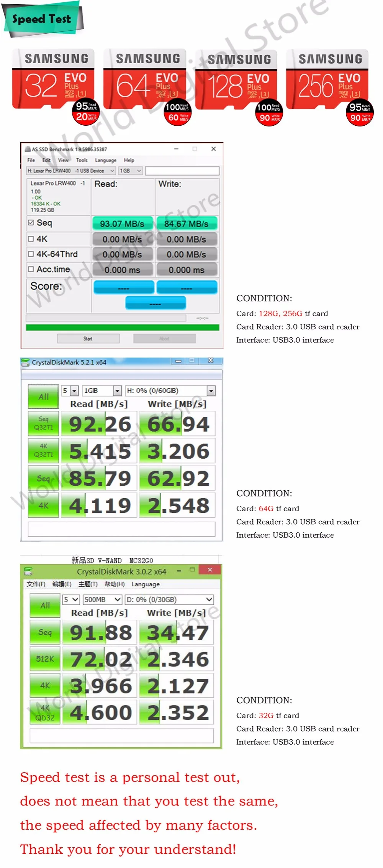Open the 1GiB test size dropdown
Viewport: 383px width, 868px height.
(x=102, y=391)
